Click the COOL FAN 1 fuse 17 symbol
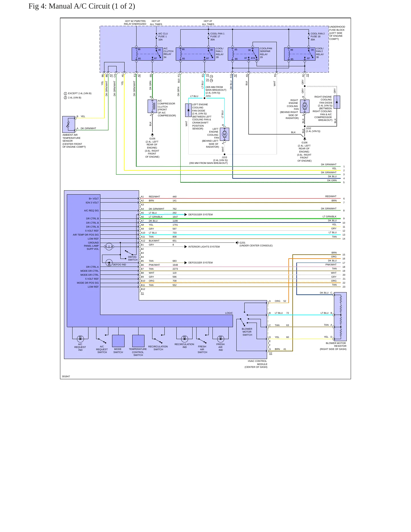 (208, 36)
